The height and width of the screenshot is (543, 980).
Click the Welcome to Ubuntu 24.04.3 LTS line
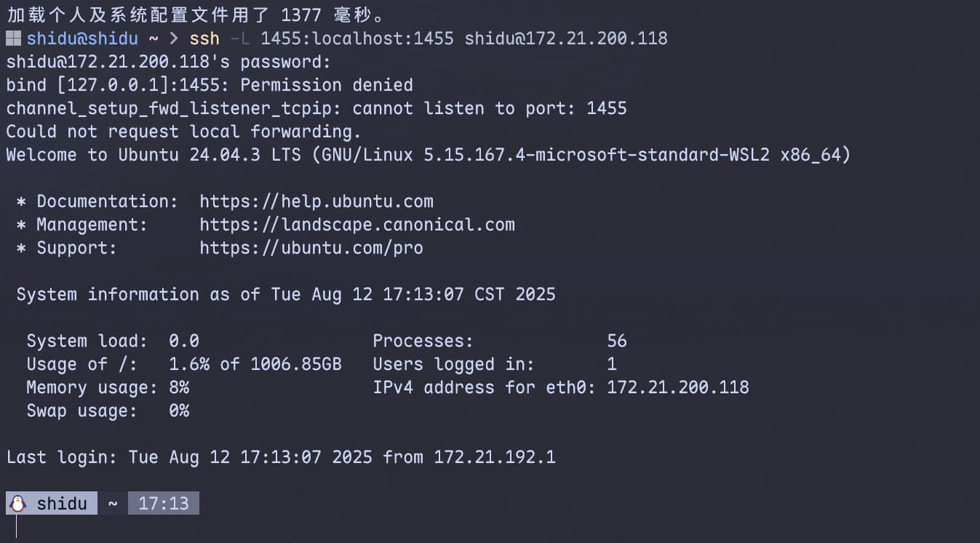tap(428, 155)
